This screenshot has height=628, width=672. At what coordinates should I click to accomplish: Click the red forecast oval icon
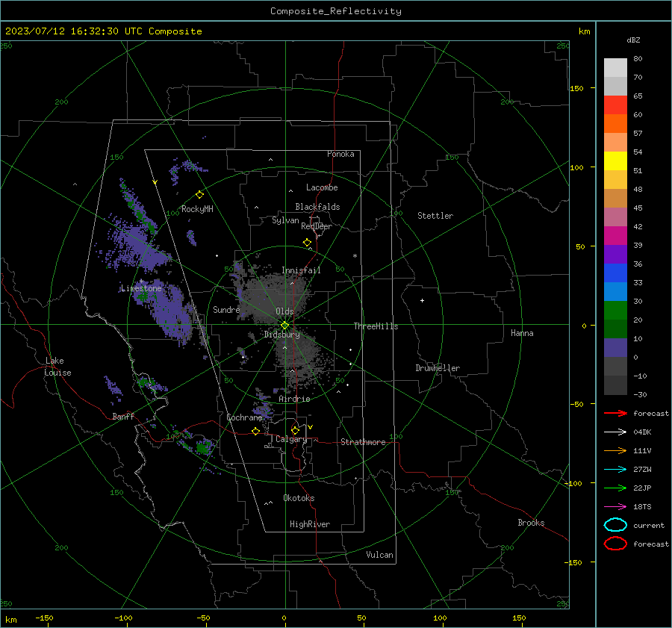[615, 544]
